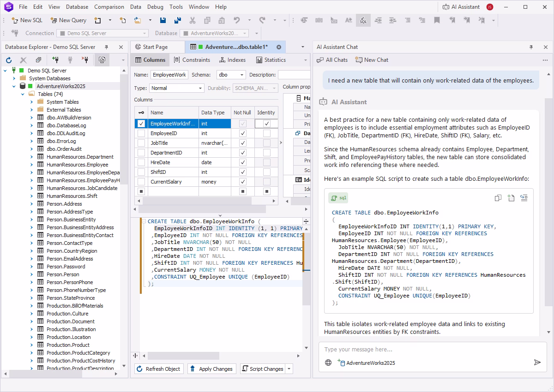Image resolution: width=554 pixels, height=392 pixels.
Task: Open All Chats in the AI Assistant
Action: point(332,60)
